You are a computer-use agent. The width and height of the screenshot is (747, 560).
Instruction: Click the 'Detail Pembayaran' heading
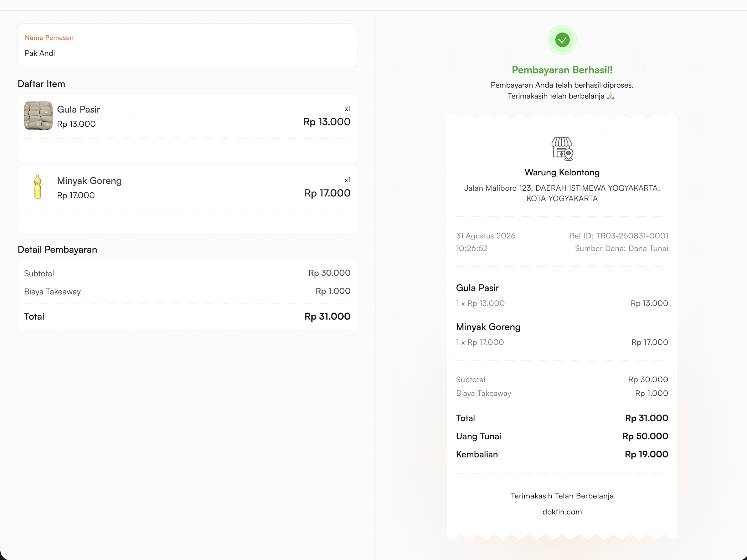57,250
